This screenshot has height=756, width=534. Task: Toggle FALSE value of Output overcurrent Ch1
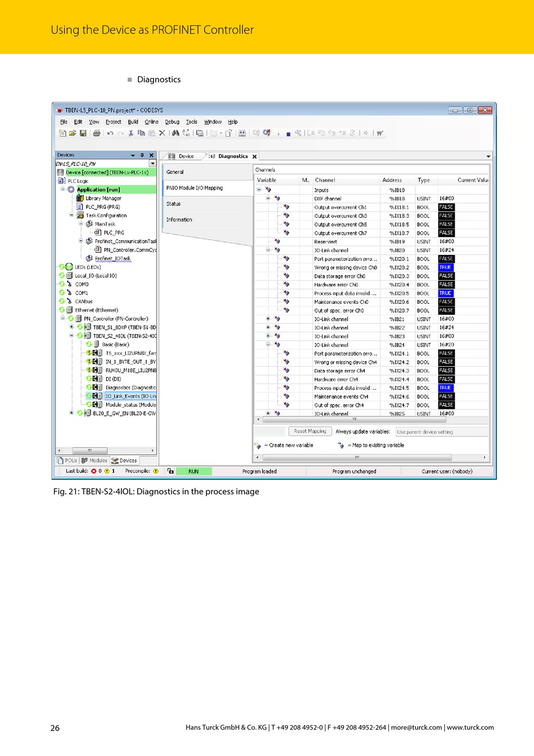click(x=446, y=207)
